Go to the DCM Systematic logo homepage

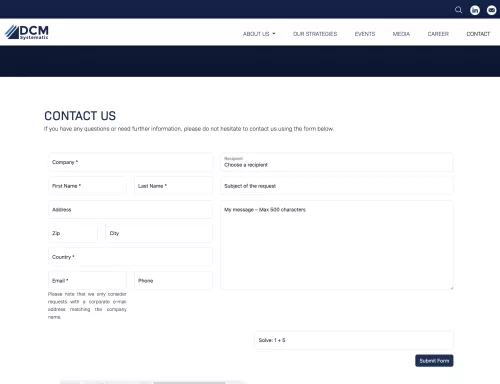[27, 32]
